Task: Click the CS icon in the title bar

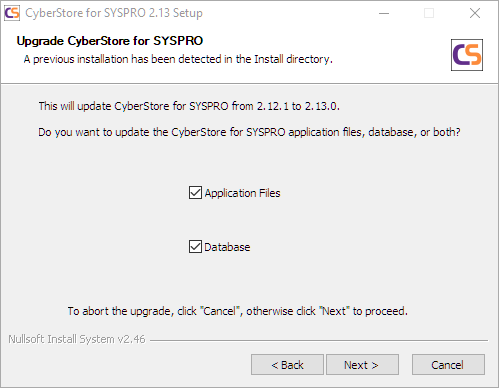Action: tap(12, 13)
